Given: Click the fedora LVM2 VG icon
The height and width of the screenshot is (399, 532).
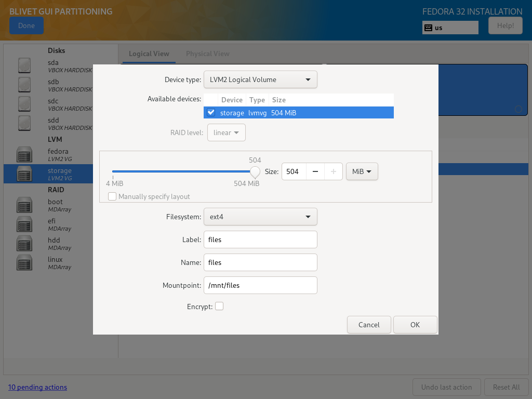Looking at the screenshot, I should point(24,154).
